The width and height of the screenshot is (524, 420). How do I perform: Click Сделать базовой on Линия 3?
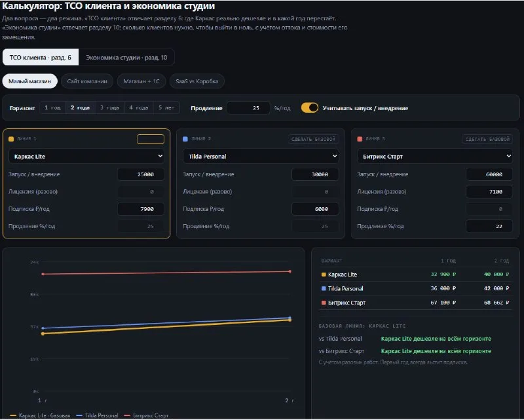pyautogui.click(x=487, y=139)
